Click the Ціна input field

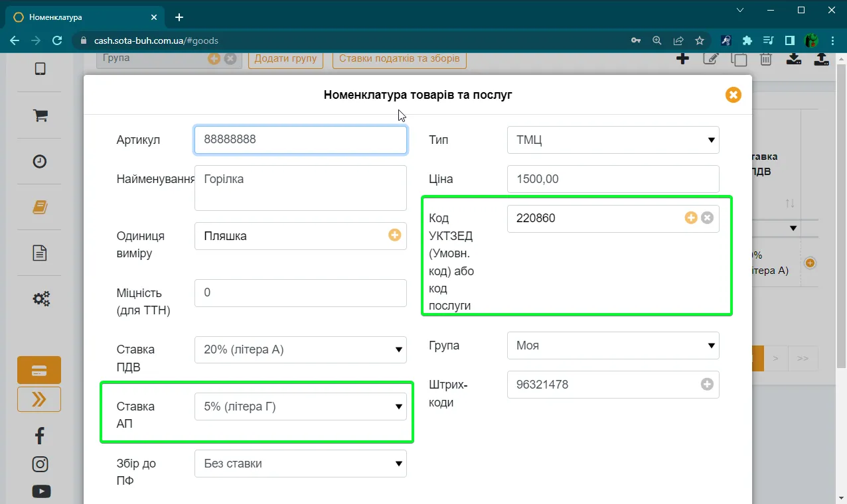click(613, 179)
